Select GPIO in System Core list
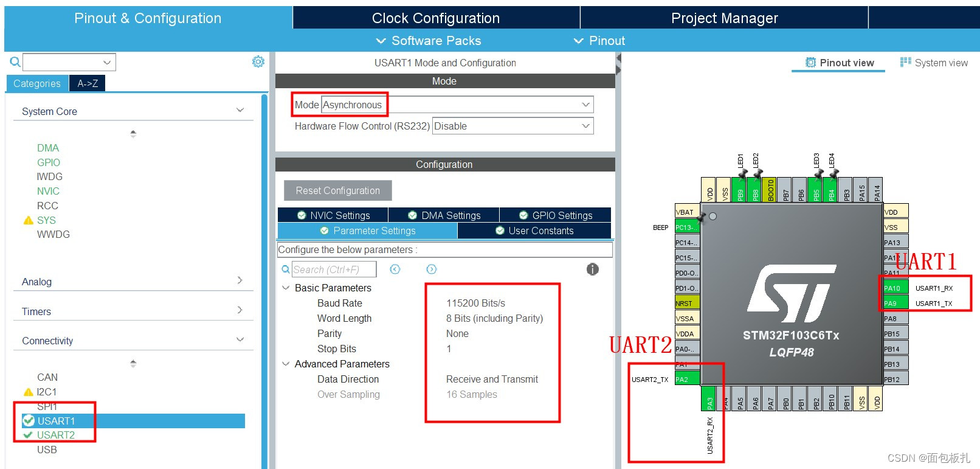This screenshot has width=980, height=469. pyautogui.click(x=49, y=162)
